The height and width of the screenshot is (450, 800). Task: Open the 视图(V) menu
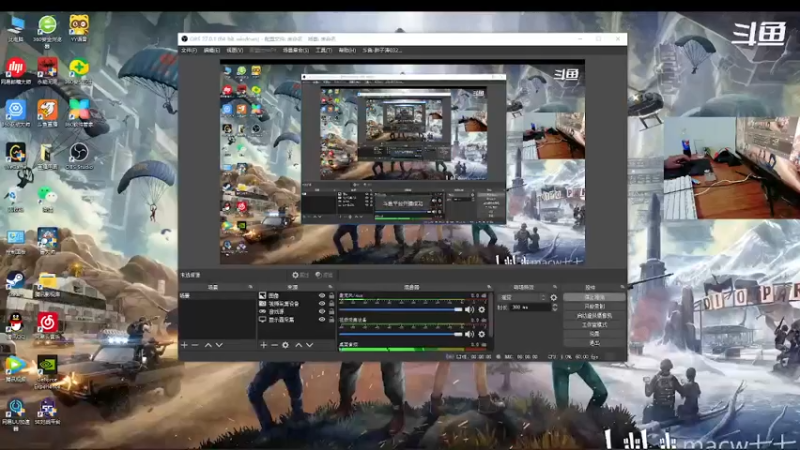(x=235, y=51)
